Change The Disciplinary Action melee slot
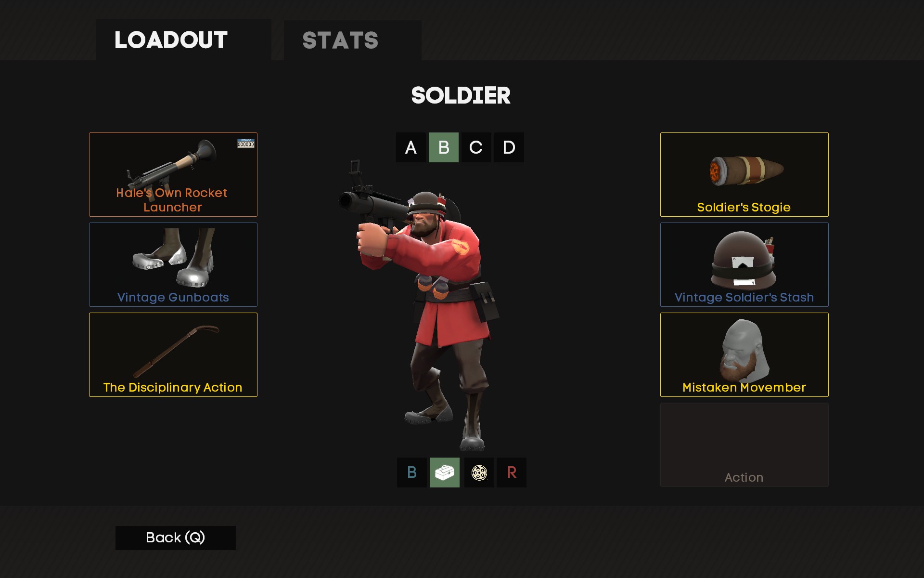This screenshot has height=578, width=924. pos(173,355)
